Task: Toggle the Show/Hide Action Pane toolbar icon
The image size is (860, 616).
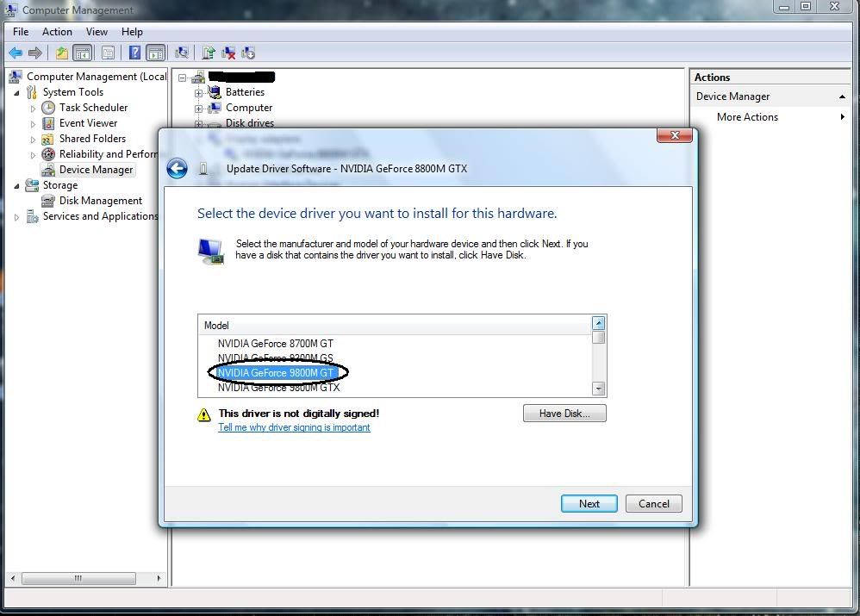Action: click(156, 53)
